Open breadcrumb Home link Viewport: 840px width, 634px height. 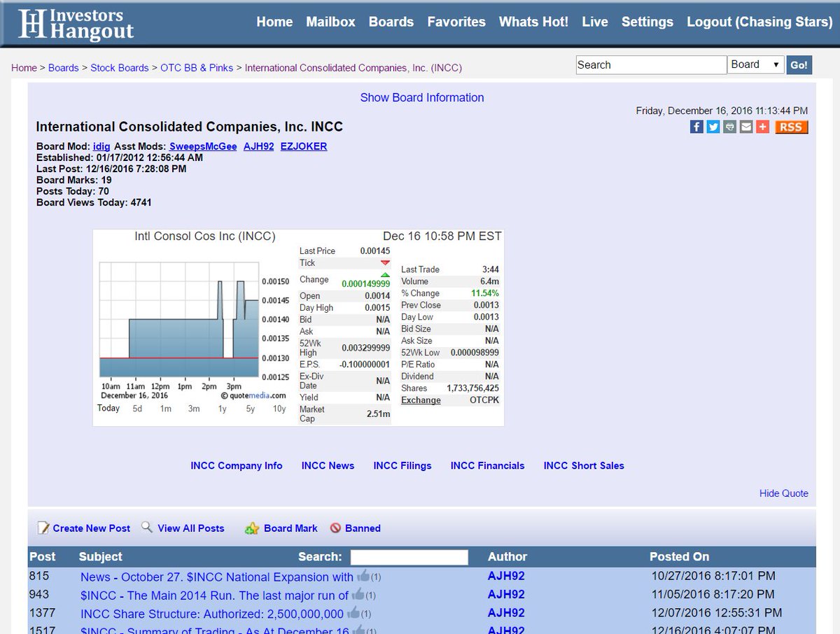coord(24,68)
